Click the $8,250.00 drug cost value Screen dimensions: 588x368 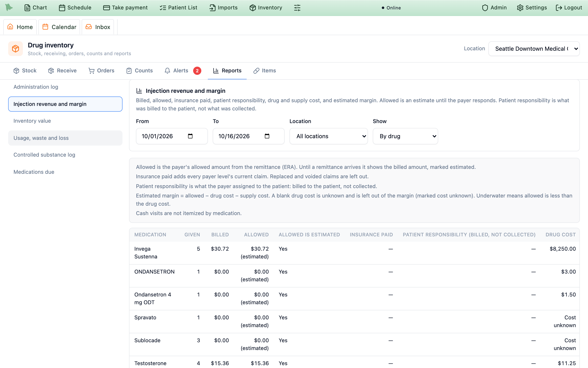pyautogui.click(x=562, y=249)
